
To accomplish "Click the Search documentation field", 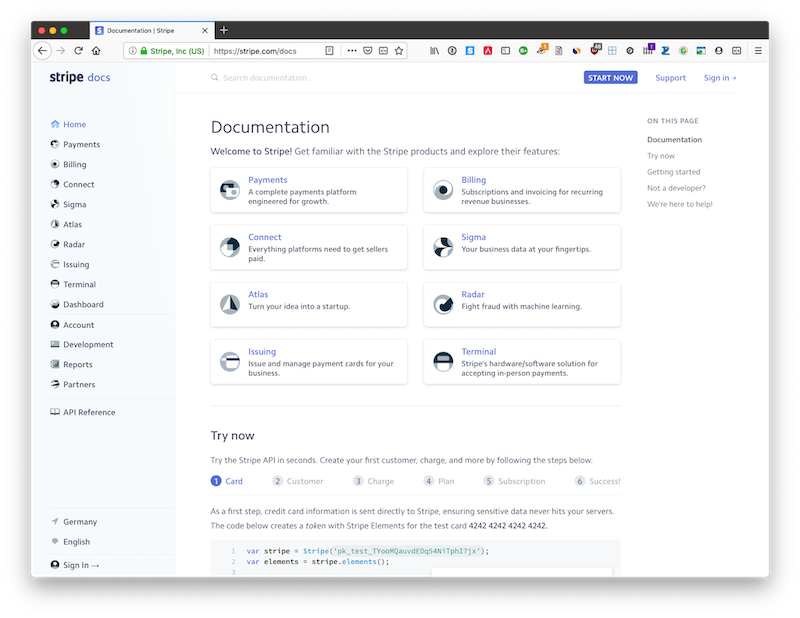I will tap(267, 78).
